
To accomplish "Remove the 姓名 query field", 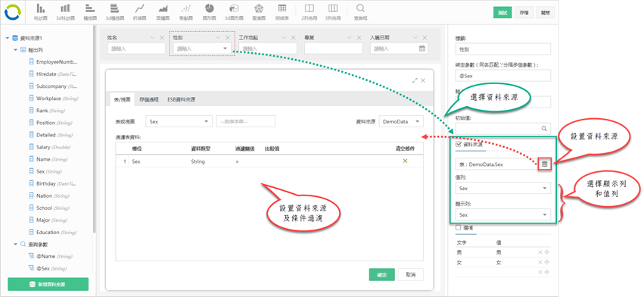I will [162, 37].
